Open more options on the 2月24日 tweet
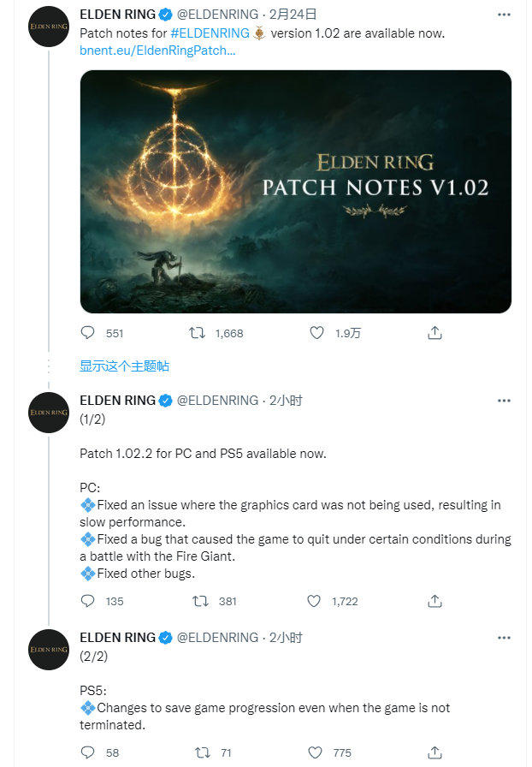Screen dimensions: 532x767 (504, 15)
